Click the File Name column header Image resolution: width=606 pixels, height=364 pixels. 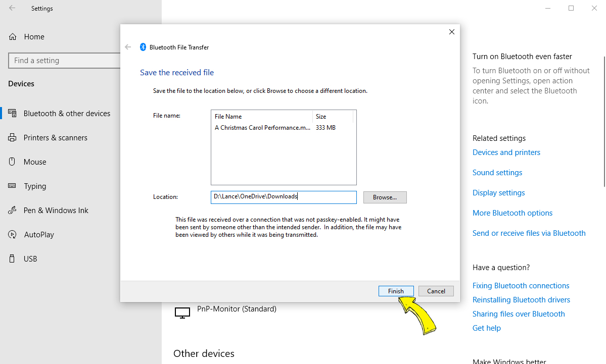(x=262, y=117)
